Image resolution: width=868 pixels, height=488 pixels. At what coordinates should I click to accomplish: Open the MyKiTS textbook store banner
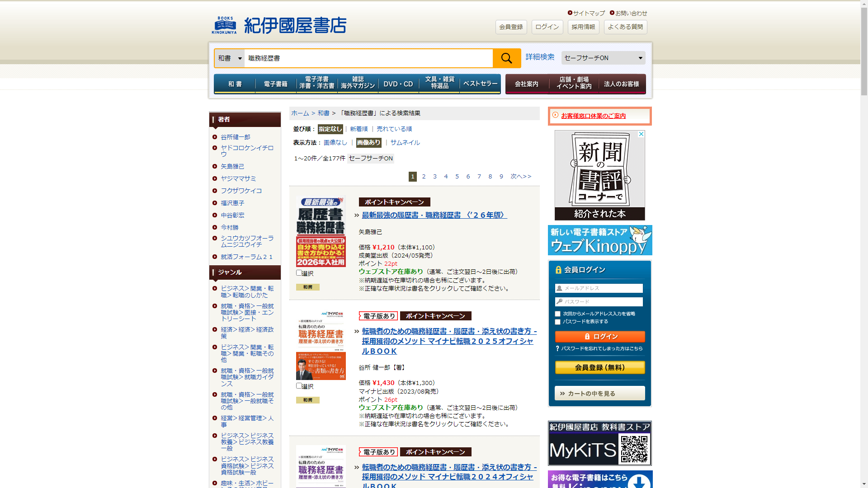pos(600,443)
